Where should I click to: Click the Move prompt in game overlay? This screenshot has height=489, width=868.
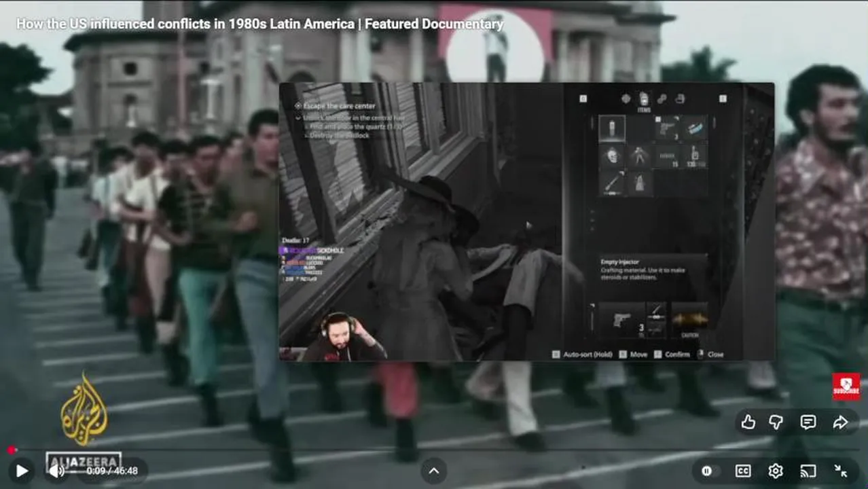click(634, 355)
